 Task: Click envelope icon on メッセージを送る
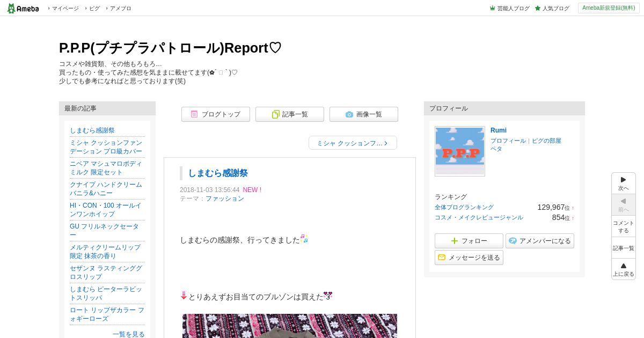(442, 258)
